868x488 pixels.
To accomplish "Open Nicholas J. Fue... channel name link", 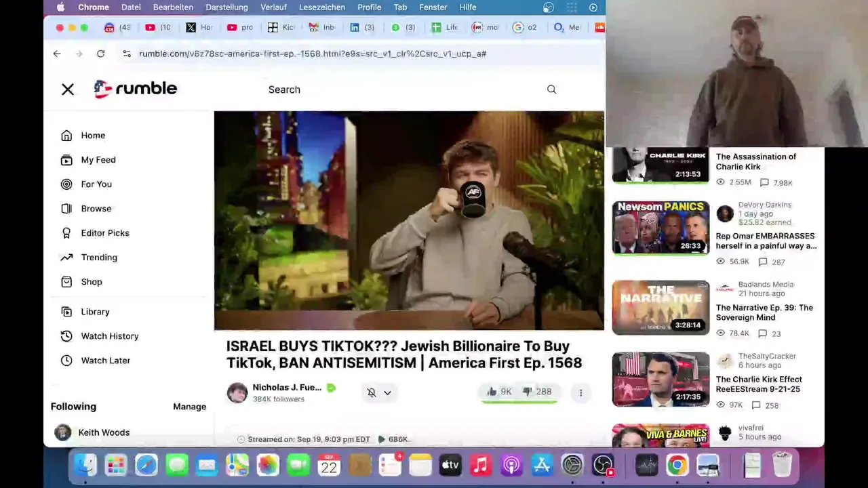I will 287,388.
